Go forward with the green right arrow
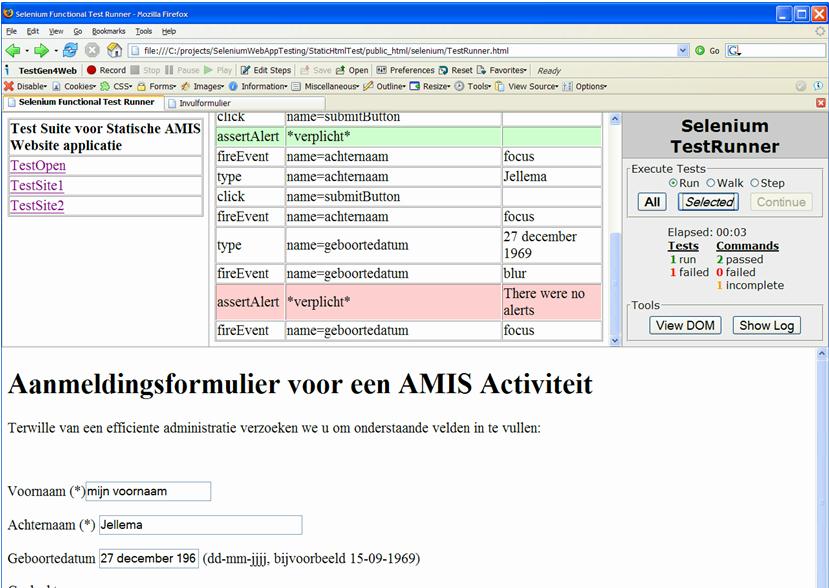The image size is (829, 588). (41, 51)
